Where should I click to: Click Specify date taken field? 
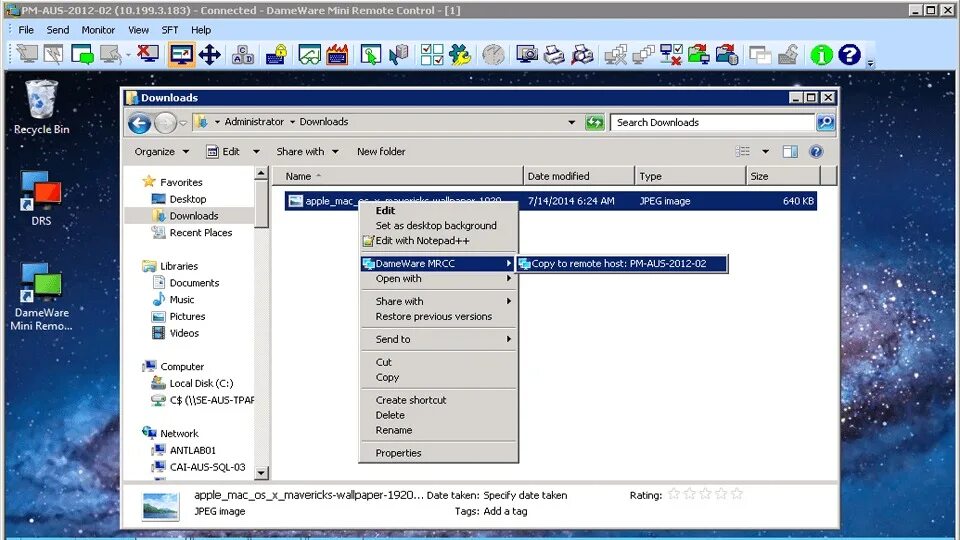[x=525, y=495]
